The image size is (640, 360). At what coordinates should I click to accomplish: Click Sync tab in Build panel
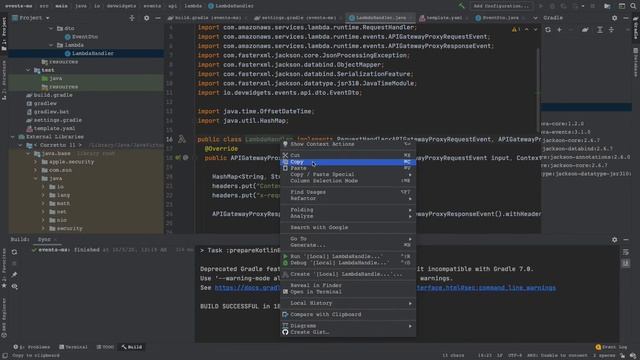(44, 240)
